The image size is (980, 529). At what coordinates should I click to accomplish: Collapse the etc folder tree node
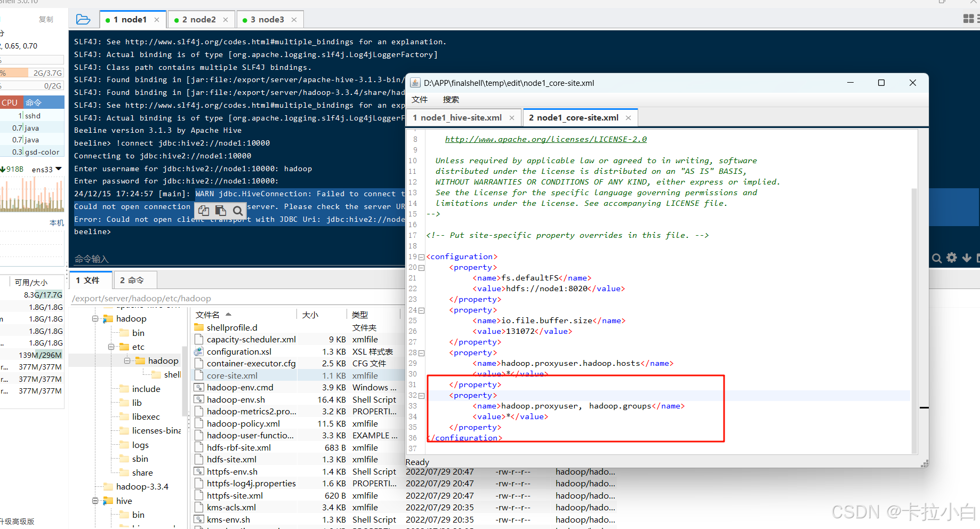[x=111, y=347]
